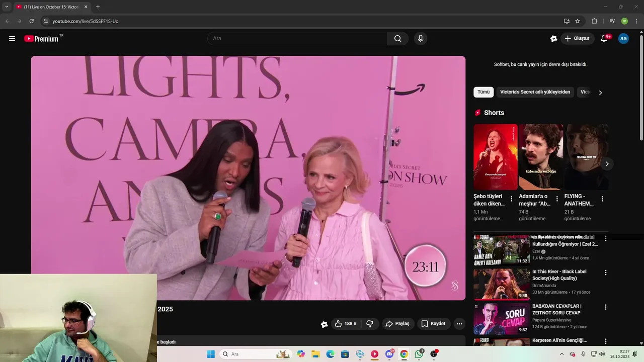Switch to the Live on October 15 tab
The width and height of the screenshot is (644, 362).
tap(51, 7)
